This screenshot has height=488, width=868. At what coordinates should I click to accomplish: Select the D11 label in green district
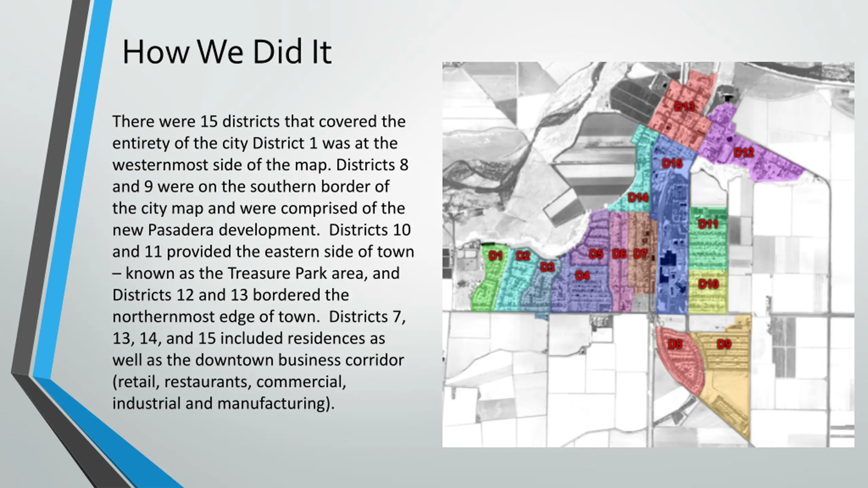pyautogui.click(x=708, y=224)
